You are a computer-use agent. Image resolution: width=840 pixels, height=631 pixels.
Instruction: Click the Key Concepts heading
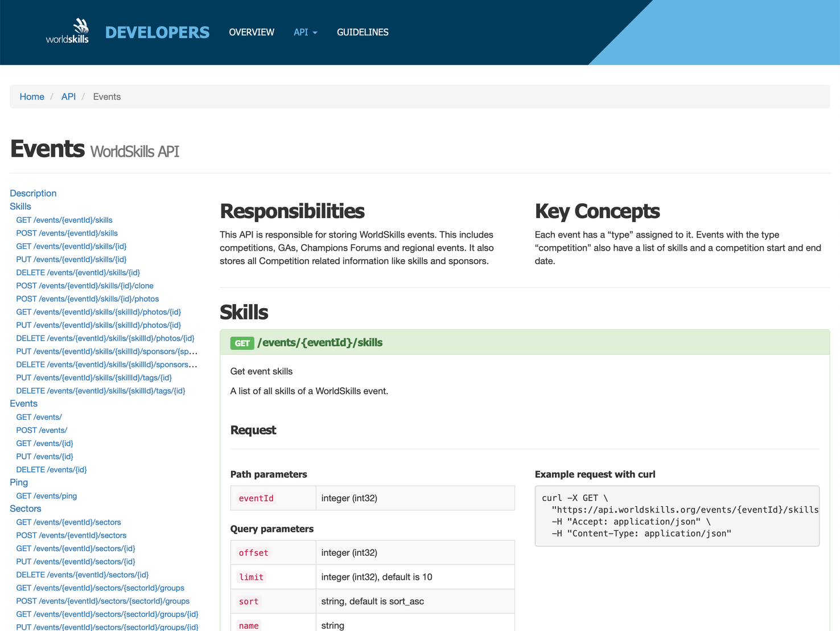click(597, 211)
